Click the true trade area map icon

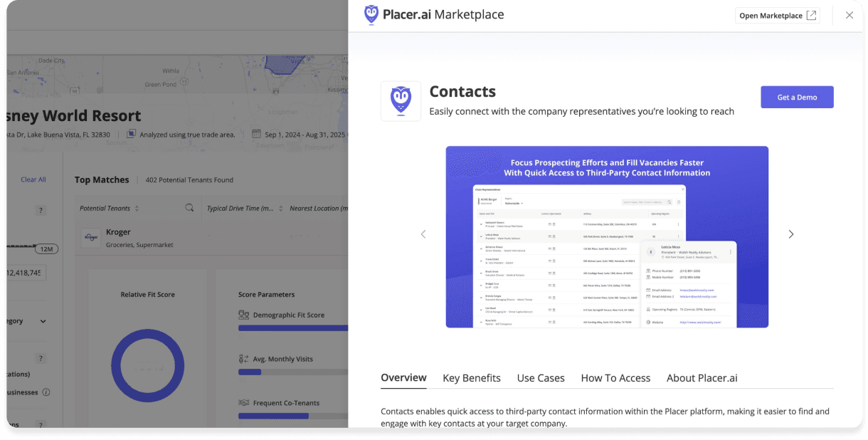click(131, 134)
